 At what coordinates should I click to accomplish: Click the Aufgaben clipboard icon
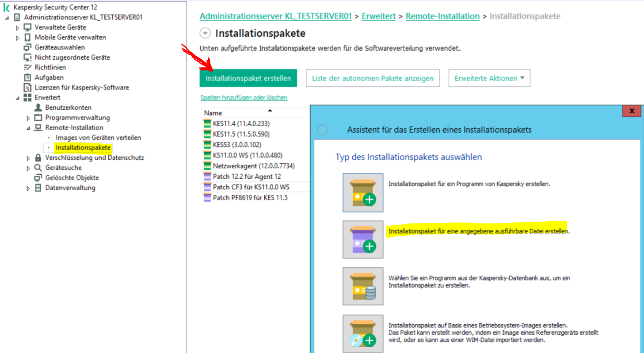pos(27,77)
